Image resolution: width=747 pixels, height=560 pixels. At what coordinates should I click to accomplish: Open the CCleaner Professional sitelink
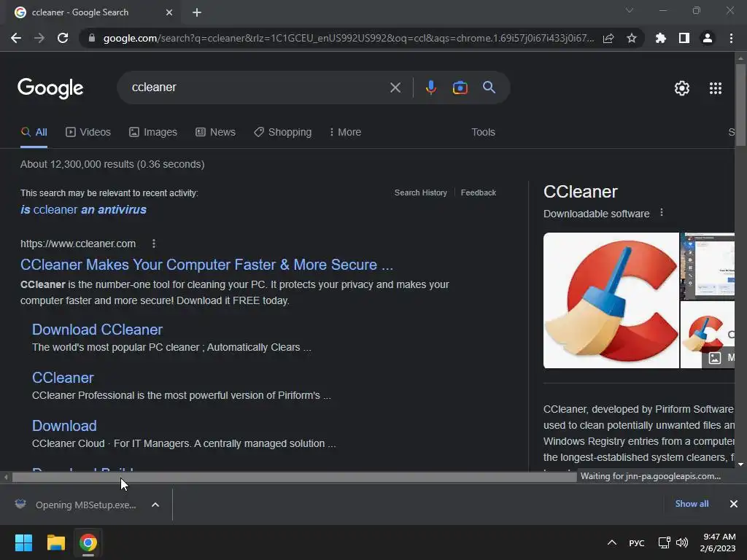point(63,378)
